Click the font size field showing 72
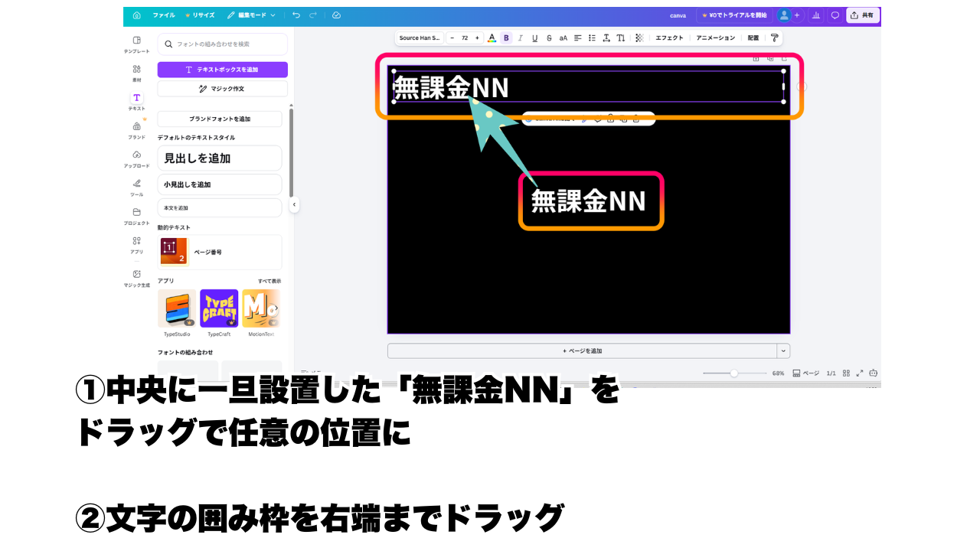The width and height of the screenshot is (980, 551). pyautogui.click(x=465, y=37)
